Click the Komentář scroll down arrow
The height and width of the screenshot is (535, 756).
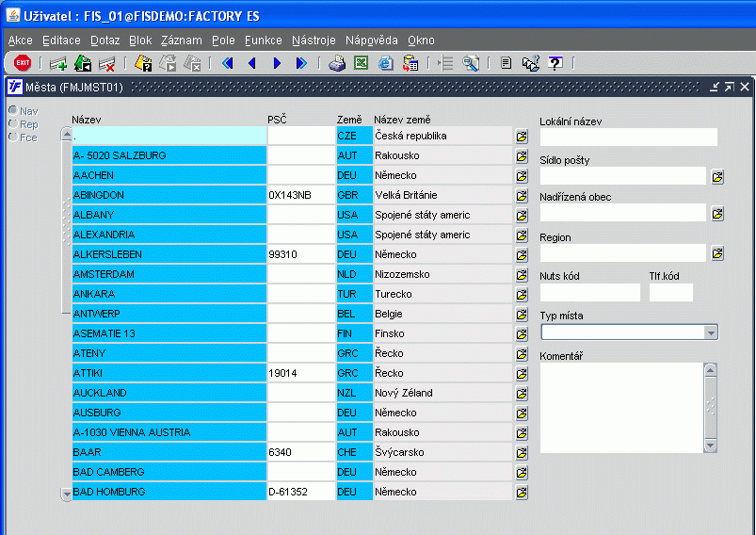tap(710, 446)
